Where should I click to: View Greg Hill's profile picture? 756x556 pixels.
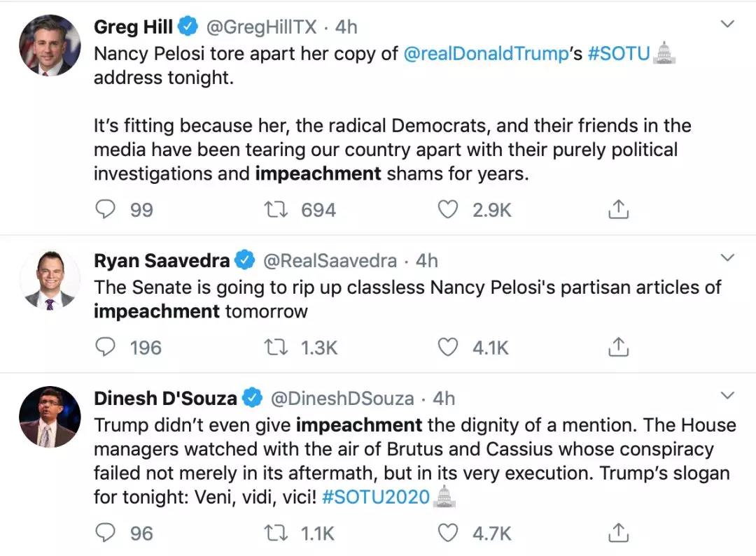point(49,45)
